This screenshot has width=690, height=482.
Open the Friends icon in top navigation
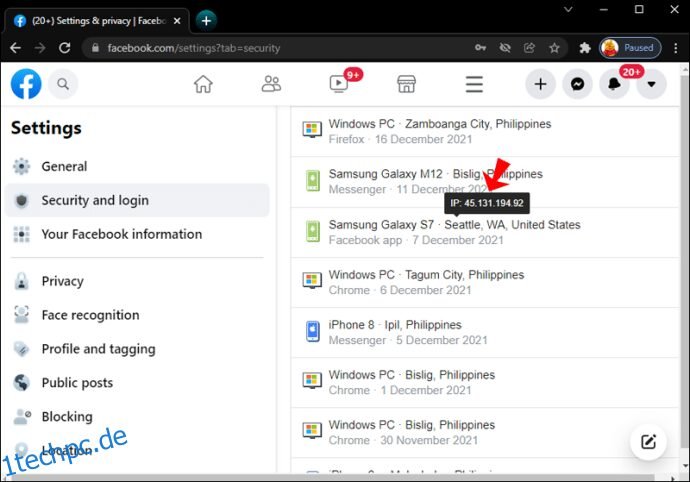271,84
